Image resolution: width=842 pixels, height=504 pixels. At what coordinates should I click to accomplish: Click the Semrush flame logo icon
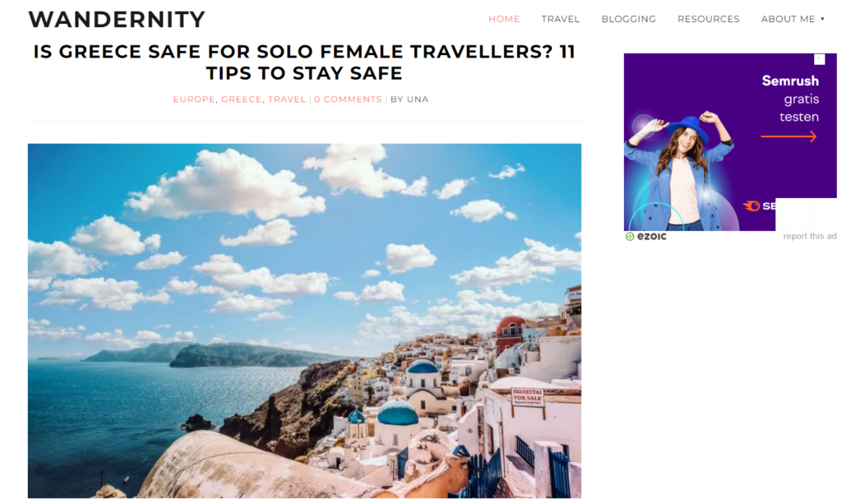click(x=751, y=206)
